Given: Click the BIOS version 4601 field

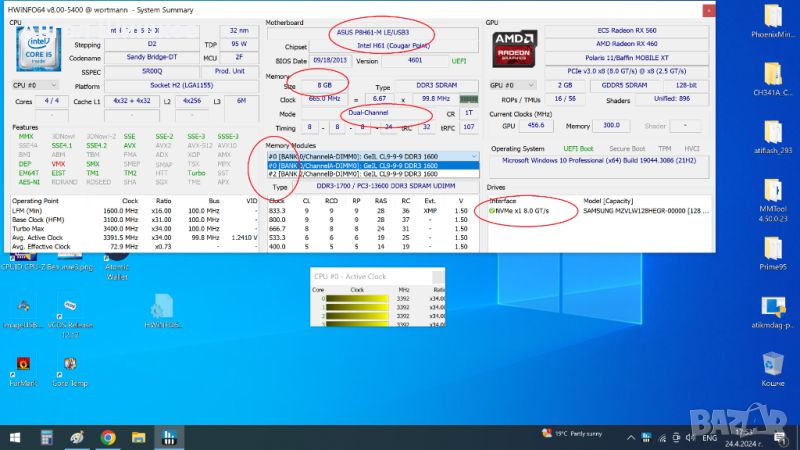Looking at the screenshot, I should pos(415,60).
